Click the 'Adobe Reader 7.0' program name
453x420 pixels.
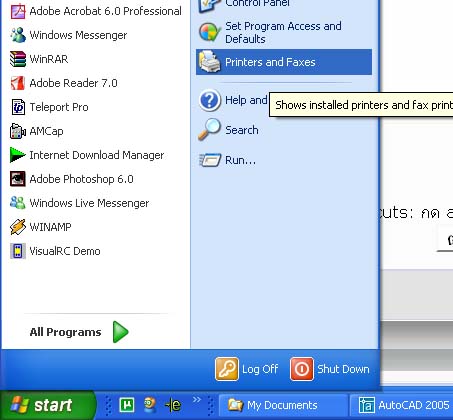click(x=73, y=83)
